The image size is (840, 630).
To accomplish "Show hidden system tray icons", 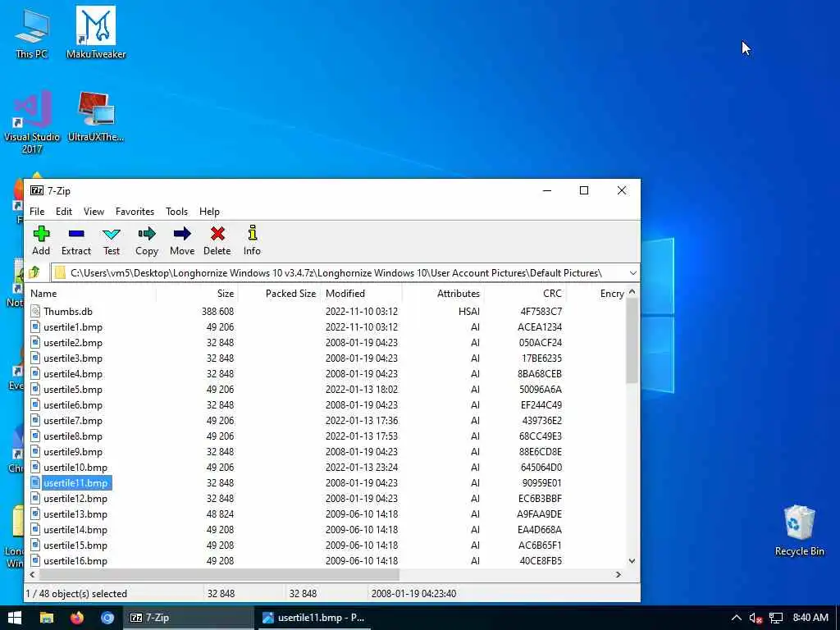I will point(737,618).
